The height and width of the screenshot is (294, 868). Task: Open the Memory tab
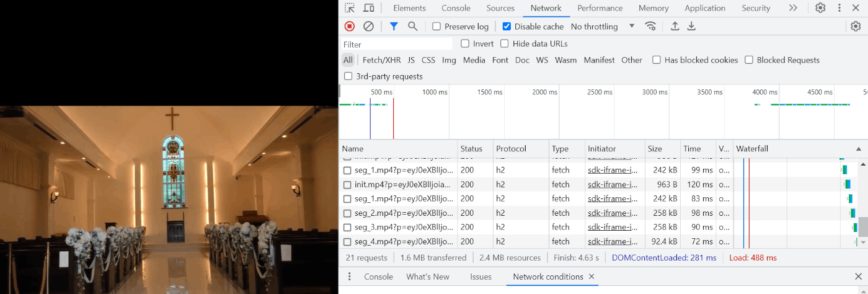coord(653,8)
